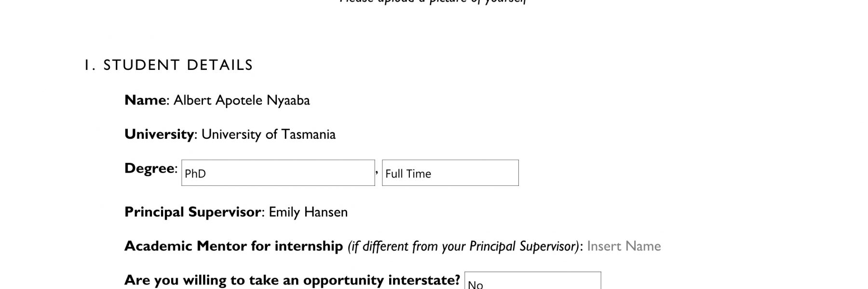Image resolution: width=868 pixels, height=289 pixels.
Task: Open the Full Time study mode dropdown
Action: (450, 173)
